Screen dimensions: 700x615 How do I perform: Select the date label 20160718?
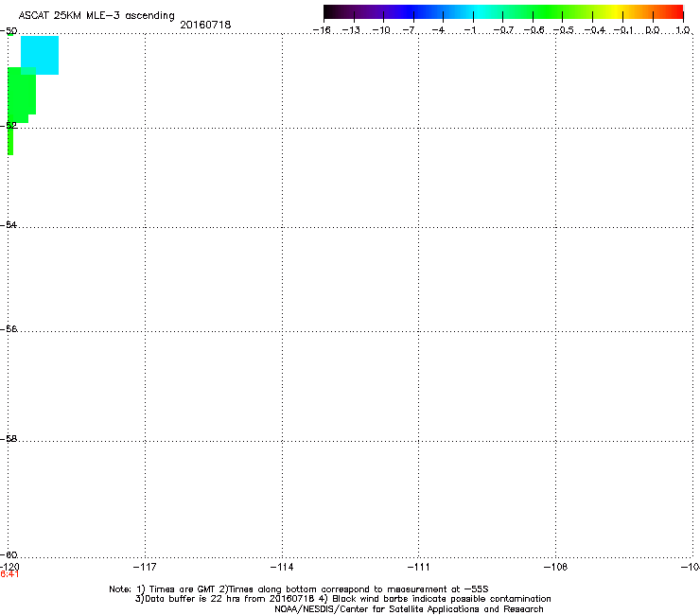[x=205, y=25]
